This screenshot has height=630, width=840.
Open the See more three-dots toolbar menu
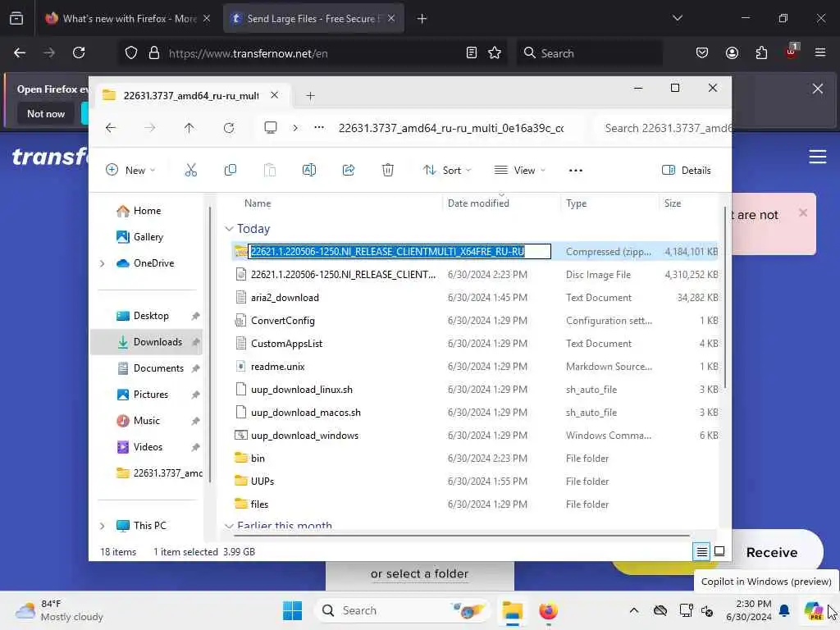575,171
